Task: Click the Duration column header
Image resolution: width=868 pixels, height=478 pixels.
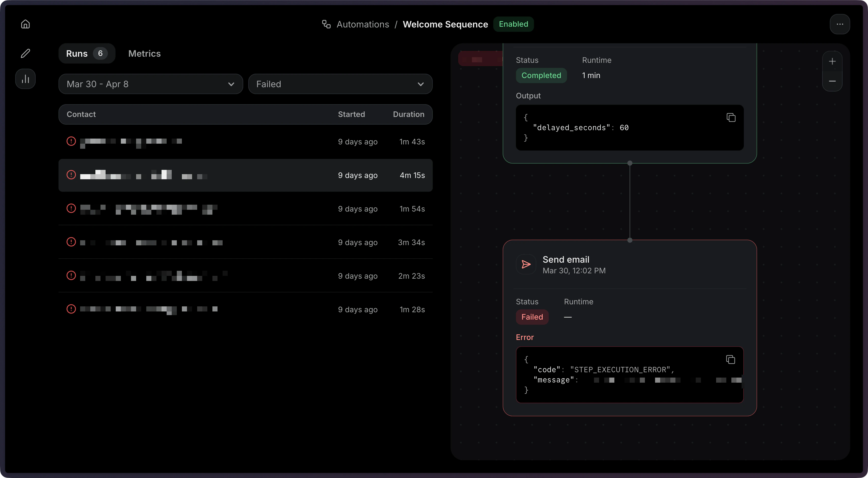Action: coord(408,114)
